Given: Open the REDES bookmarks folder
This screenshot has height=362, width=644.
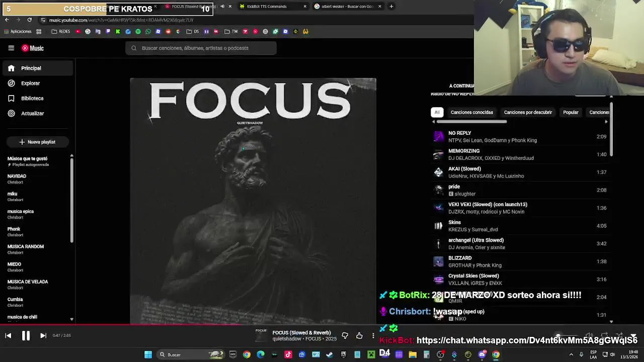Looking at the screenshot, I should click(61, 31).
